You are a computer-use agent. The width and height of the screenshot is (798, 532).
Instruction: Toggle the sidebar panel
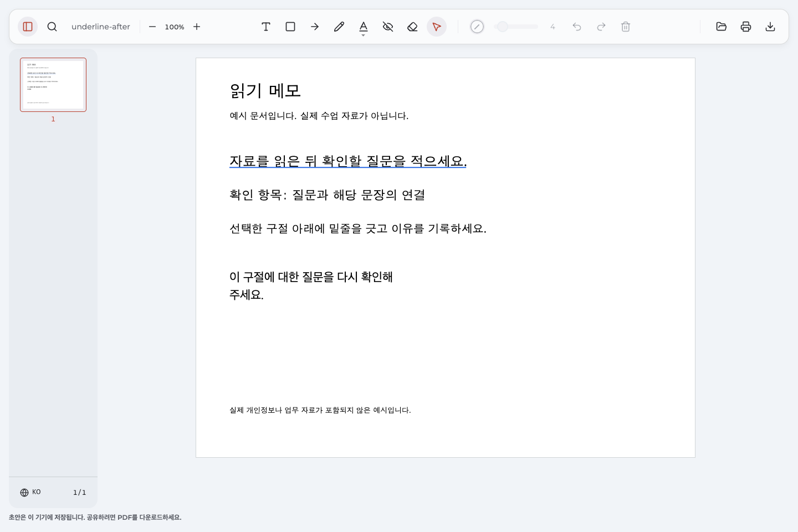(28, 27)
